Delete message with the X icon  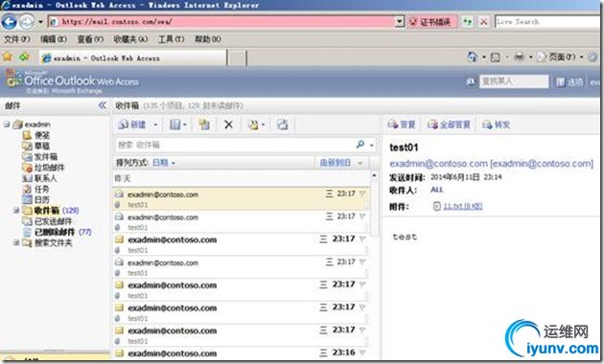click(228, 125)
